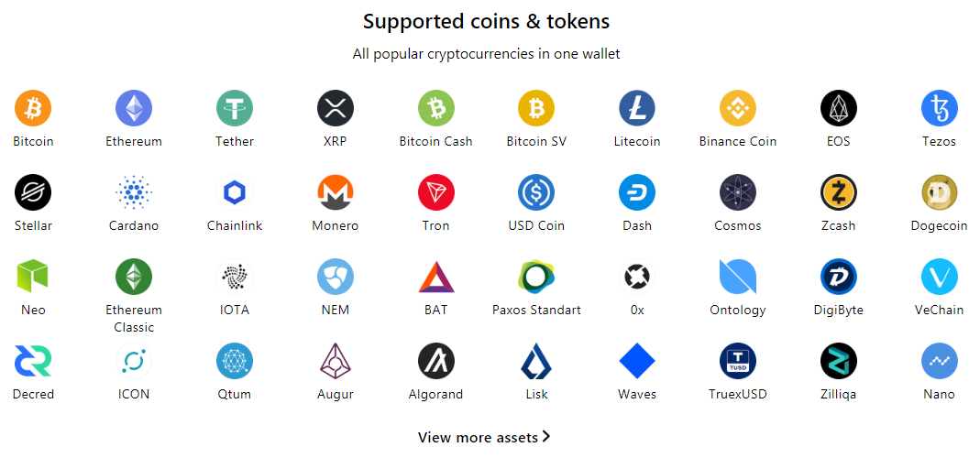This screenshot has height=458, width=980.
Task: Expand the View more assets chevron arrow
Action: pyautogui.click(x=546, y=437)
